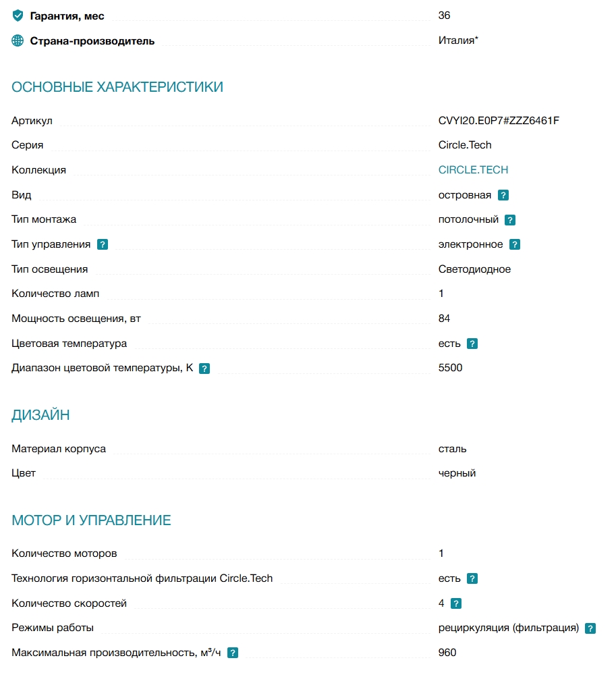This screenshot has height=677, width=616.
Task: Click the Светодиодное lighting type value
Action: click(474, 269)
